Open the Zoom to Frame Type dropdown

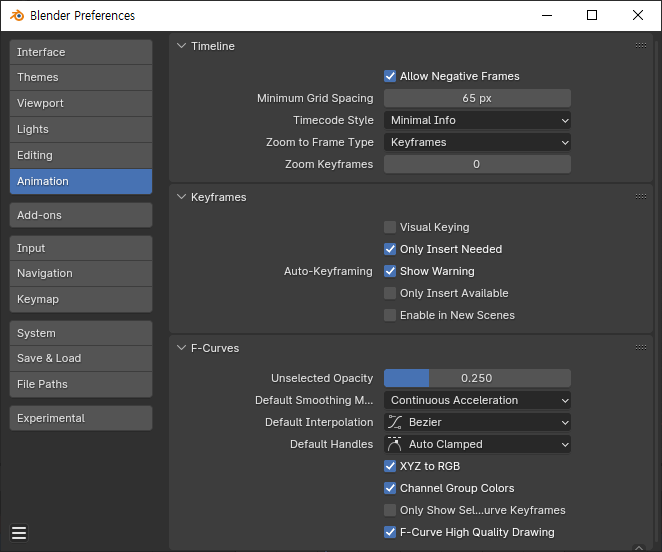[477, 142]
